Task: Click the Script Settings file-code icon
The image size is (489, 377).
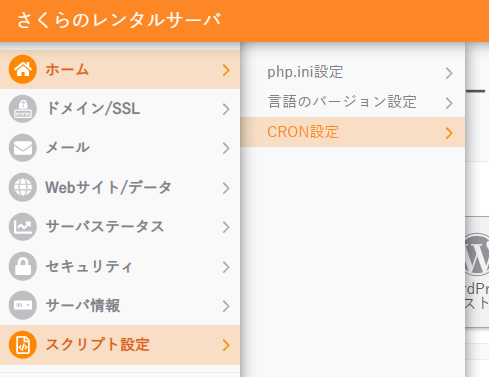Action: 23,345
